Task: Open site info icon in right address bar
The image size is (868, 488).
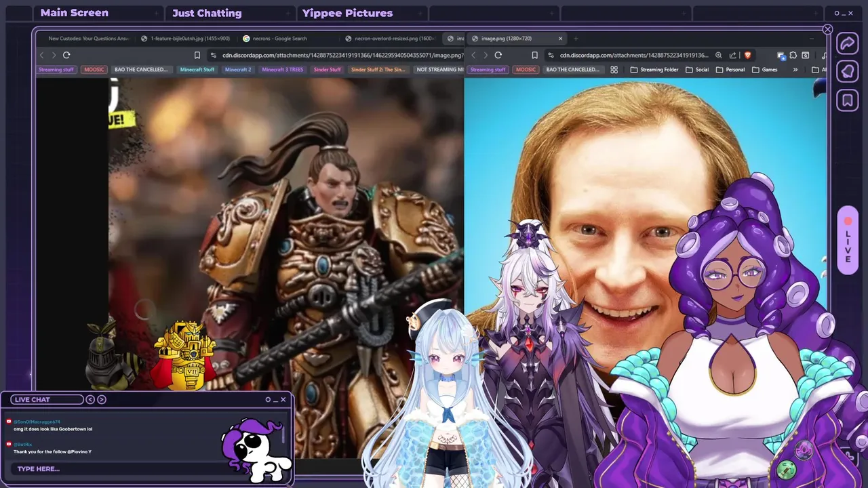Action: (x=551, y=56)
